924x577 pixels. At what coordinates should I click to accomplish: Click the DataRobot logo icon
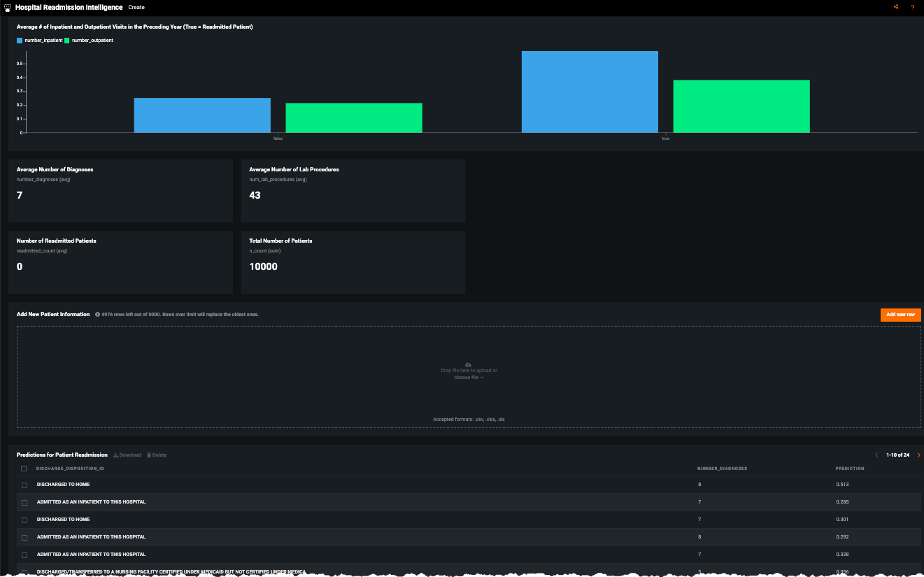click(x=7, y=8)
